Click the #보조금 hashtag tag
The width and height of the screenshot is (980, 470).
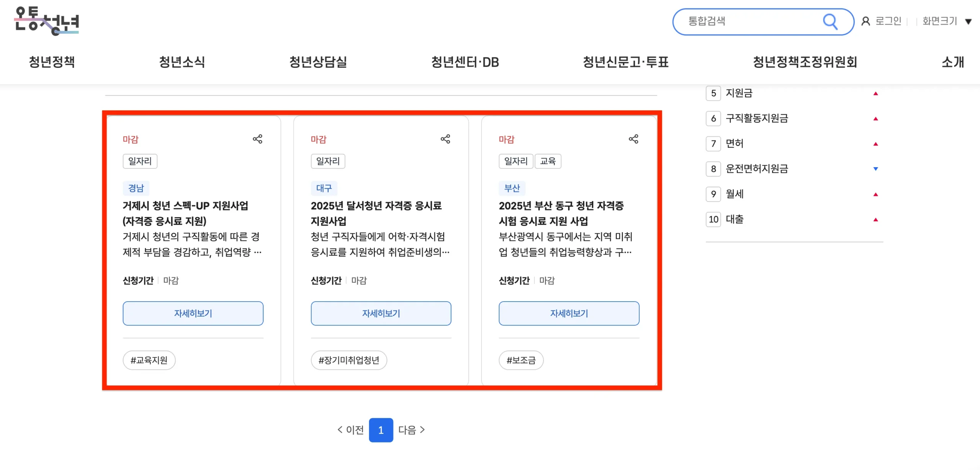[x=521, y=360]
